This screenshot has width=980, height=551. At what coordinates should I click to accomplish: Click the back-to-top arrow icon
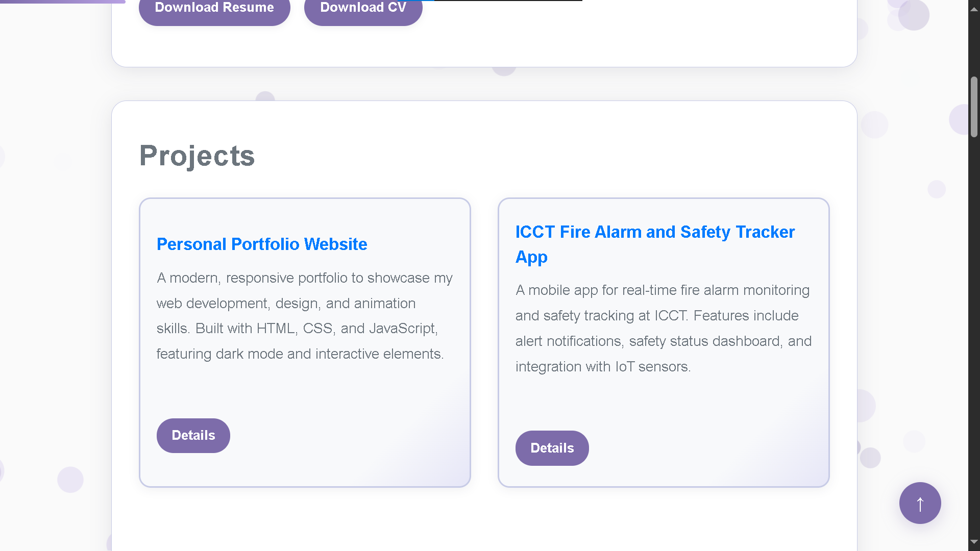920,503
